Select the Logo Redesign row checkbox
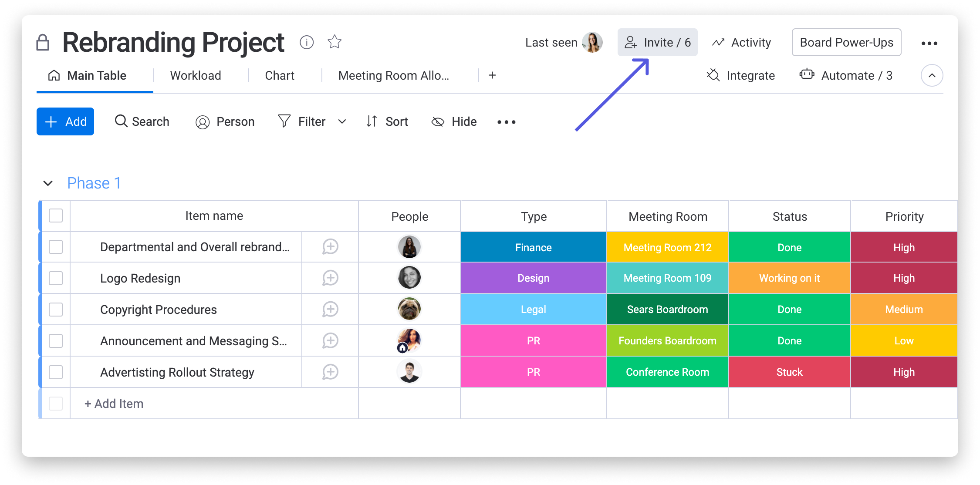Screen dimensions: 980x485 pyautogui.click(x=56, y=278)
